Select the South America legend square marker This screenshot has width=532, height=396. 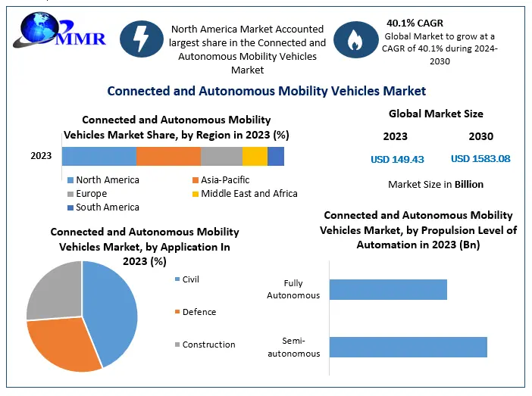(x=70, y=207)
